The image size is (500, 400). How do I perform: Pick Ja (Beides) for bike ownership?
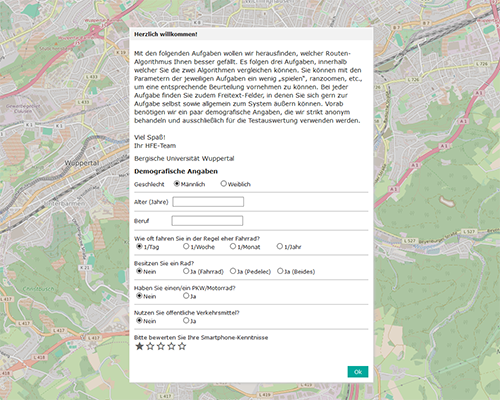point(280,271)
